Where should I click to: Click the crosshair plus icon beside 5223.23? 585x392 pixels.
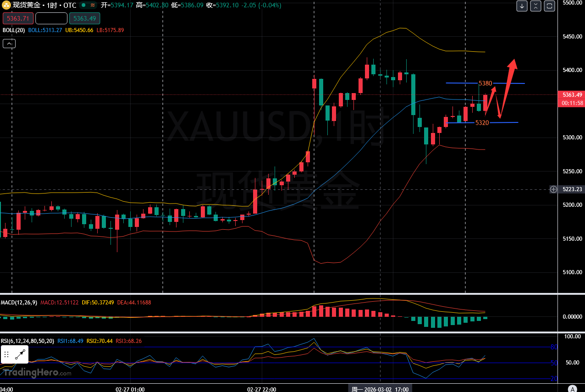pos(554,189)
